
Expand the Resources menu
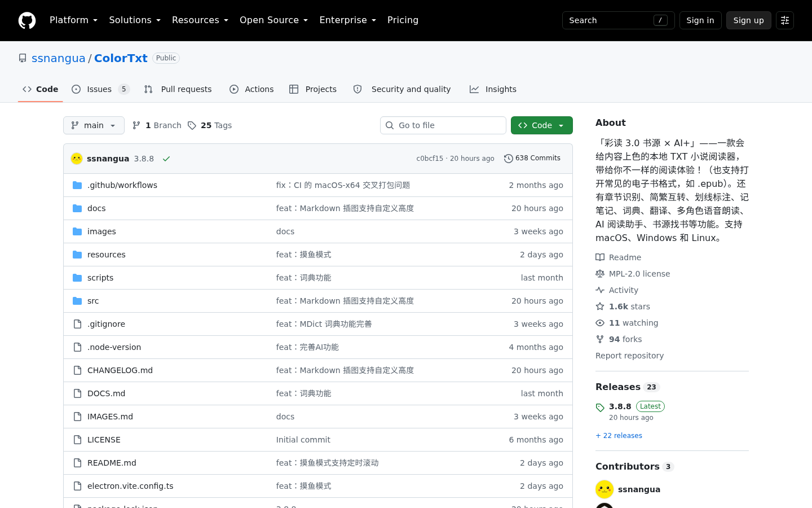tap(200, 20)
